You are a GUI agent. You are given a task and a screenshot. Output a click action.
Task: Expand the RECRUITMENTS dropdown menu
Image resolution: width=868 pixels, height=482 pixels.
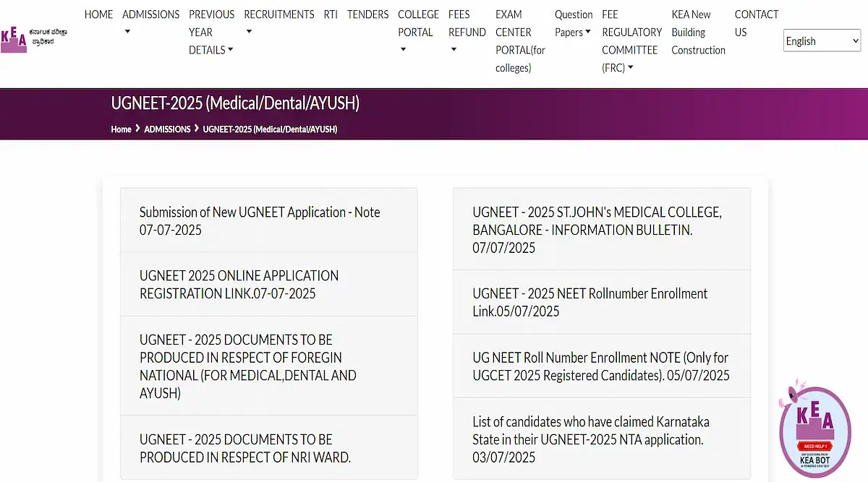[x=279, y=23]
